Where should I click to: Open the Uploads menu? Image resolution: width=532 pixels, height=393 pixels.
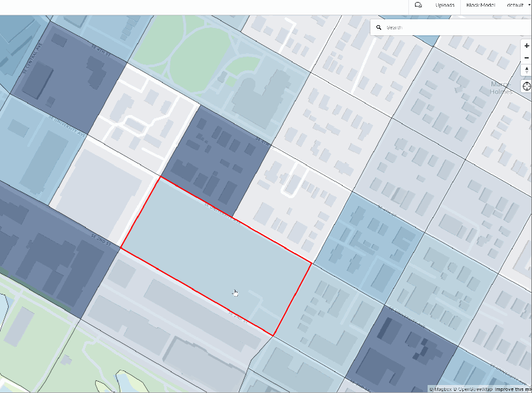click(444, 5)
